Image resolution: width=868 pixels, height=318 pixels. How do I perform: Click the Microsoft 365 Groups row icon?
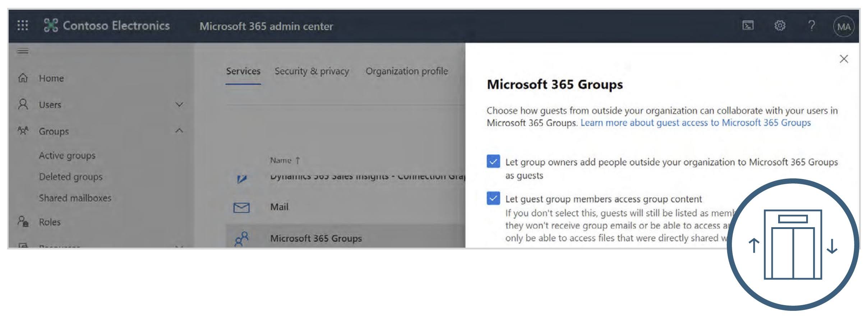tap(241, 239)
